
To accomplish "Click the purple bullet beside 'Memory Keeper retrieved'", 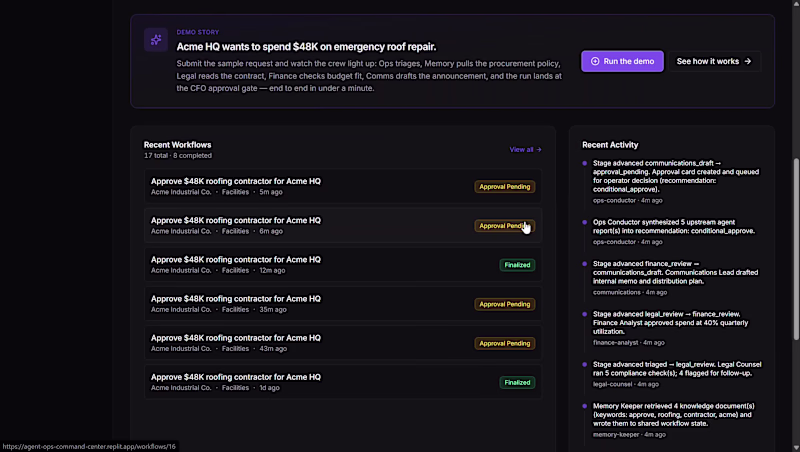I will point(585,406).
